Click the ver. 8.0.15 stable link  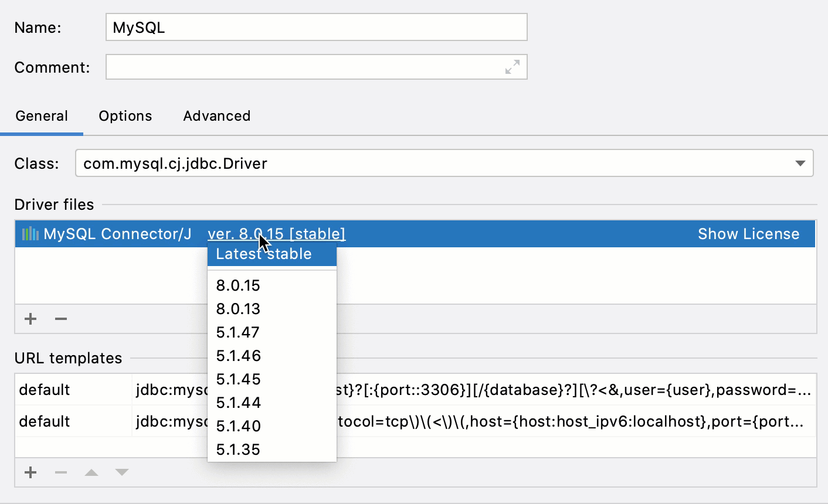coord(277,233)
